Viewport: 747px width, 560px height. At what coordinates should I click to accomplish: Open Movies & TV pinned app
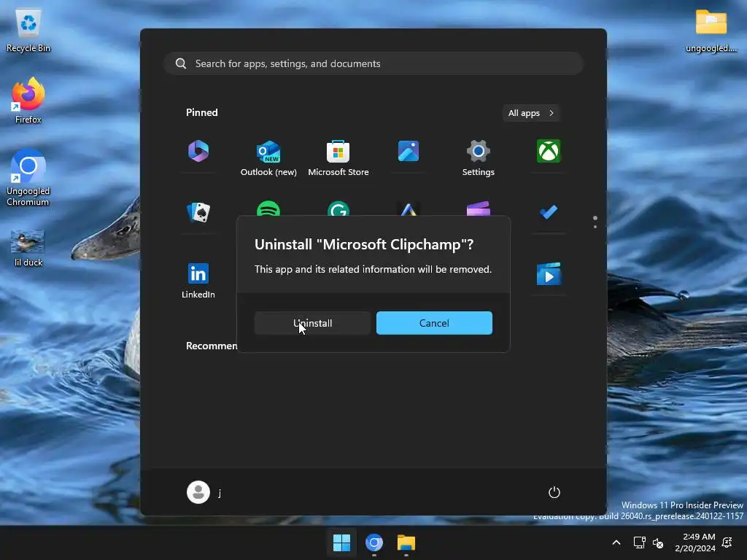pyautogui.click(x=549, y=274)
